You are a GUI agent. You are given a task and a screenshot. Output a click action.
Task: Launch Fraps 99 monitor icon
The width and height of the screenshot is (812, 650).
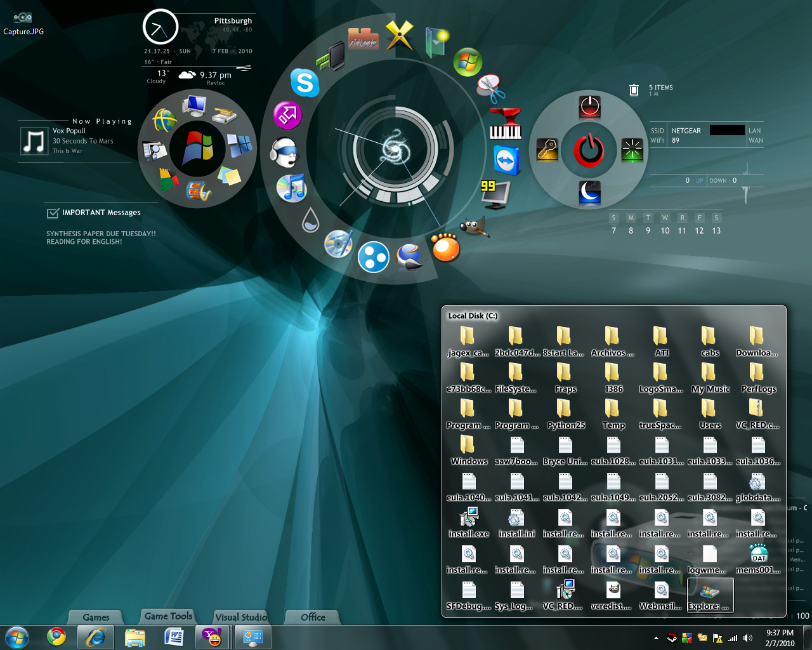click(x=496, y=194)
